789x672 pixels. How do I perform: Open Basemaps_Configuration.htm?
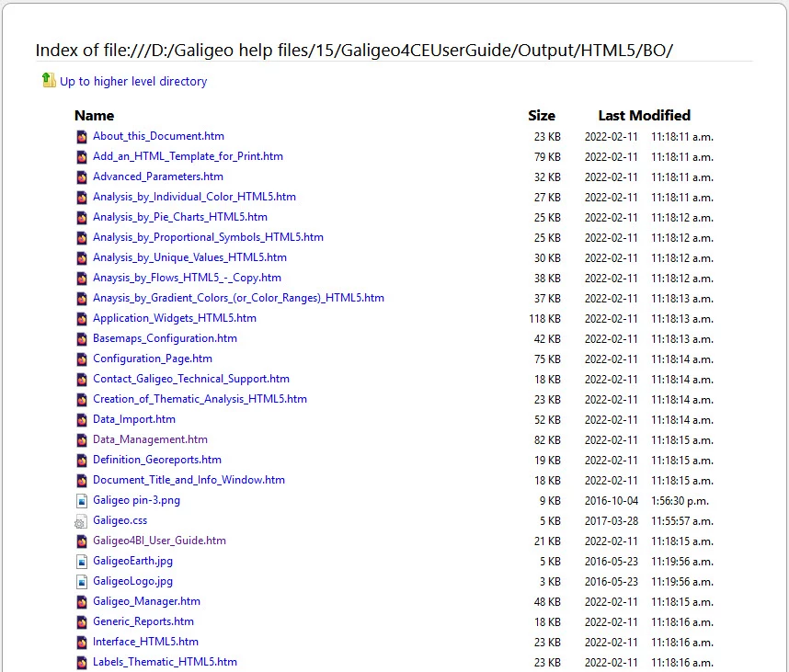165,338
